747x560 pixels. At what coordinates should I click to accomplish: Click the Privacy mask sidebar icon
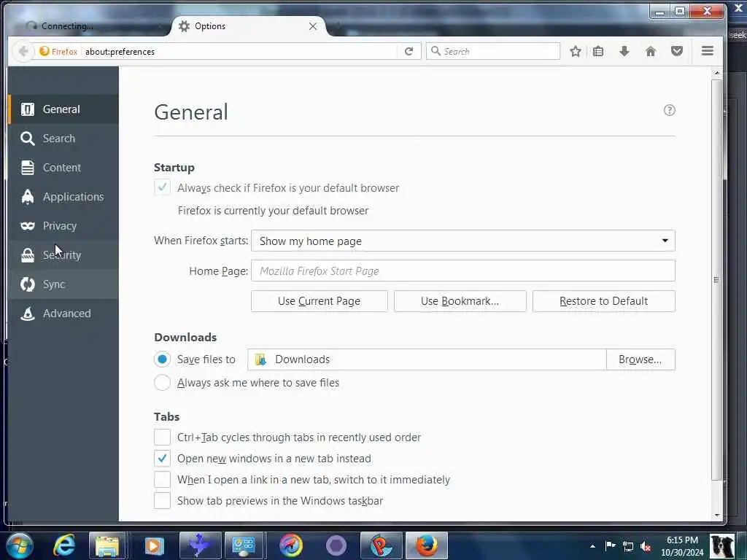point(28,226)
